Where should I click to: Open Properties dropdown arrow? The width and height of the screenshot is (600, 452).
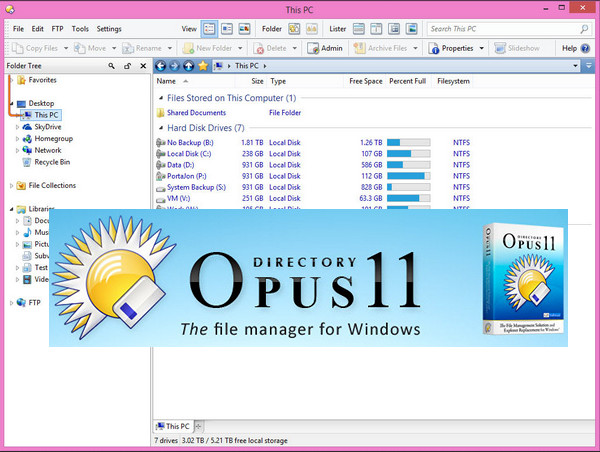481,48
